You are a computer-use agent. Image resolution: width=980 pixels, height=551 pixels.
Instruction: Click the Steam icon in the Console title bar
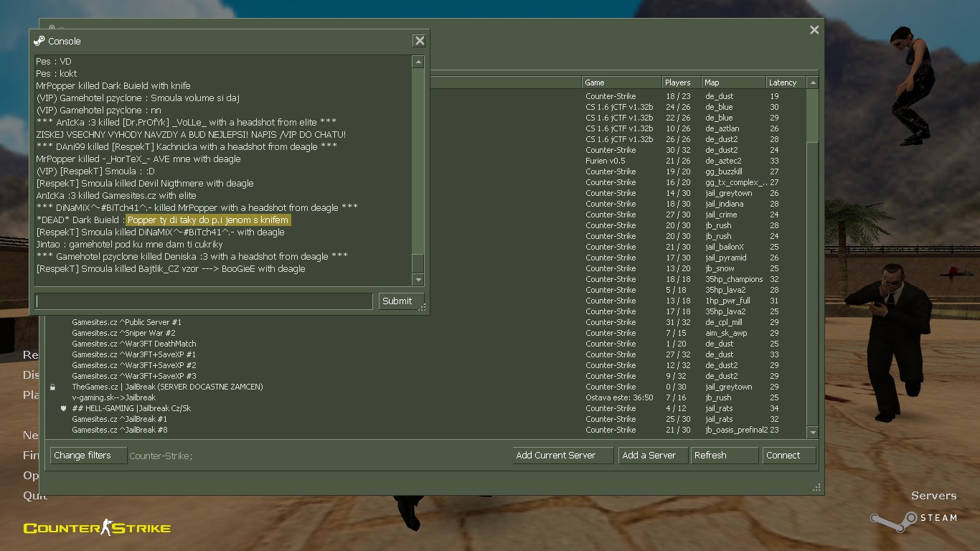(x=39, y=41)
